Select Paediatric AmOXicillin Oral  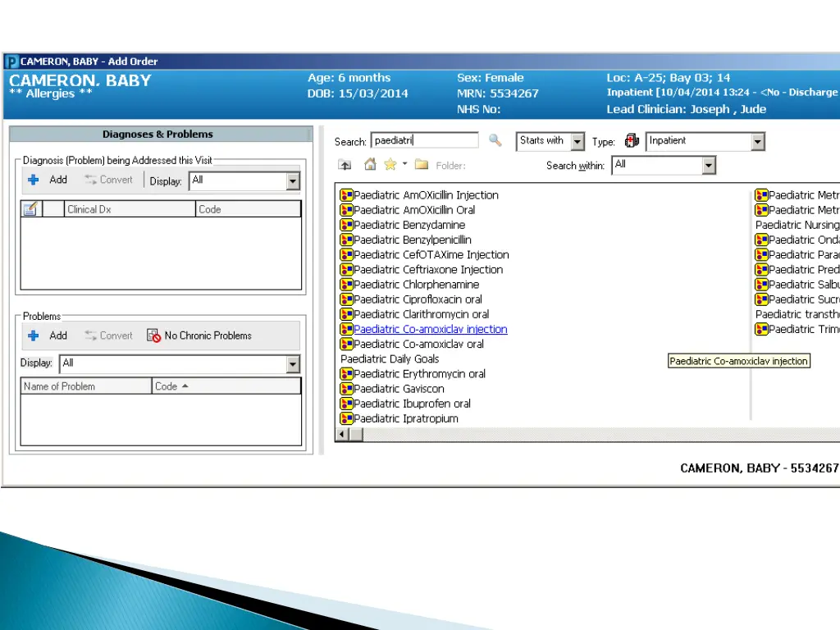pyautogui.click(x=414, y=210)
